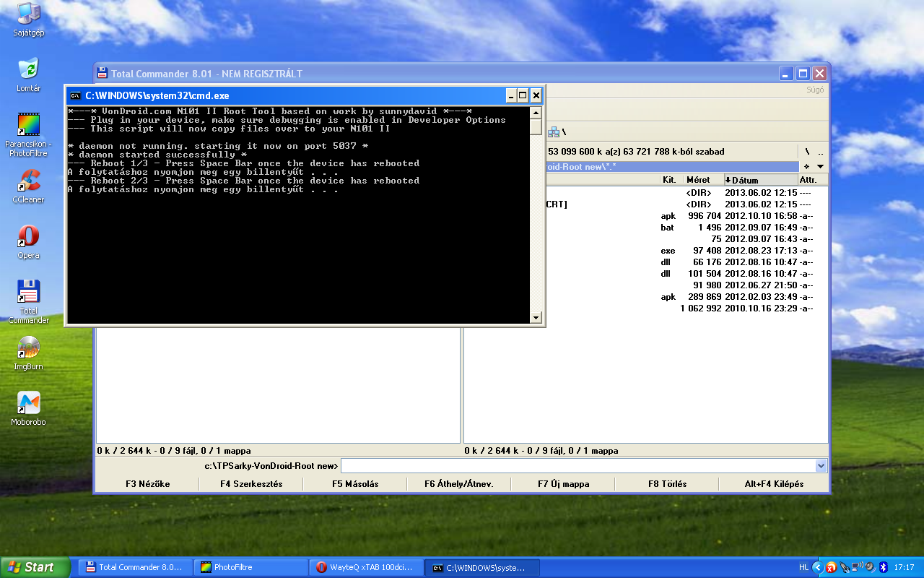
Task: Click the network drive icon in right panel
Action: point(554,131)
